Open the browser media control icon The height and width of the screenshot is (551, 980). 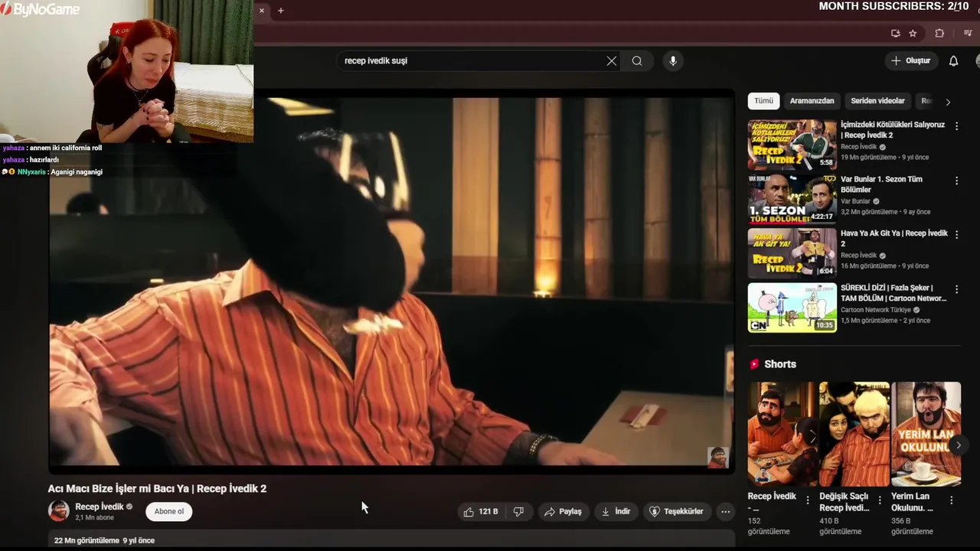[x=968, y=33]
